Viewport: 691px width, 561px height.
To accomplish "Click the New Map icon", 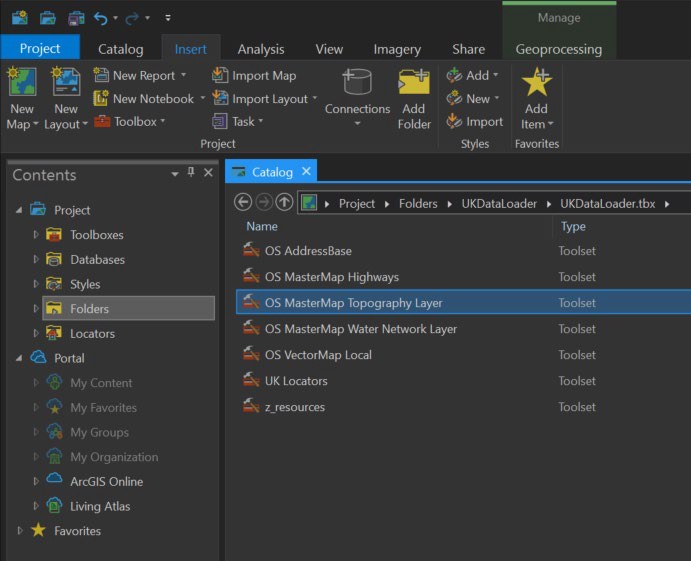I will tap(22, 82).
